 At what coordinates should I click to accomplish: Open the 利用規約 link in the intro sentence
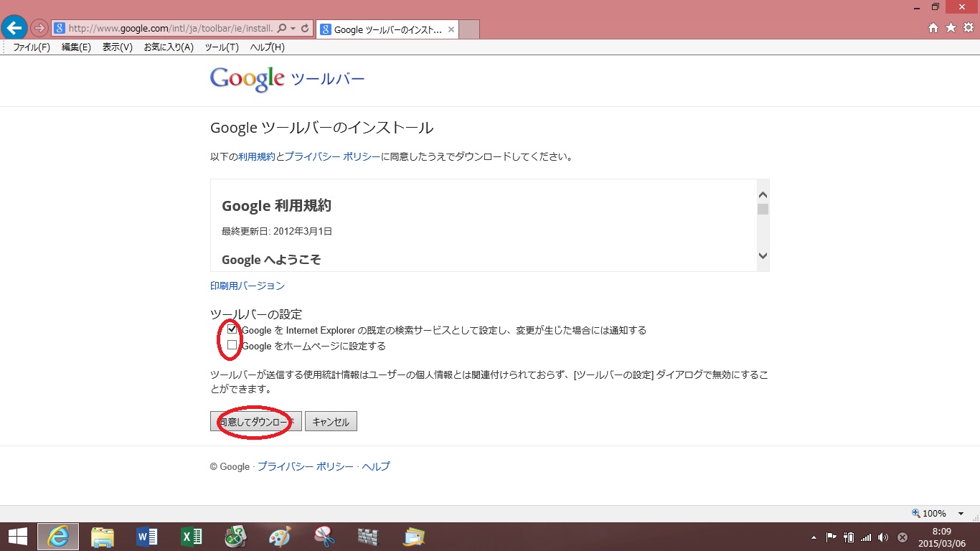[x=257, y=156]
